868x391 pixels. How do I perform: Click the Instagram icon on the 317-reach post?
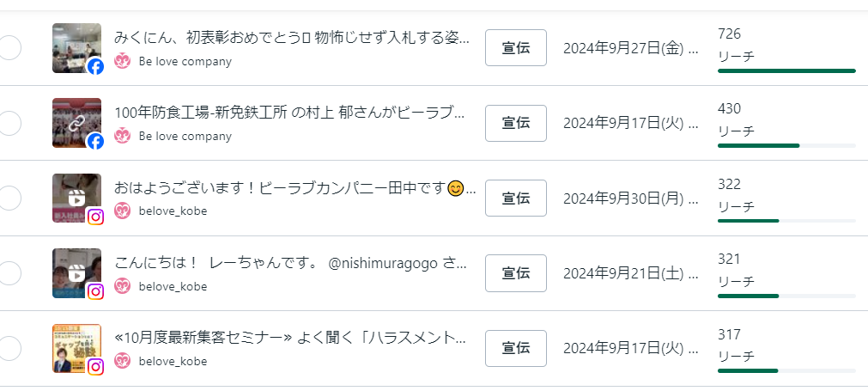pyautogui.click(x=95, y=367)
